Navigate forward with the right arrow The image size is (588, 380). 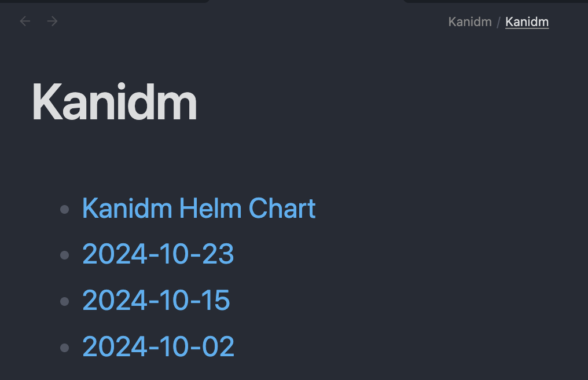(x=53, y=21)
